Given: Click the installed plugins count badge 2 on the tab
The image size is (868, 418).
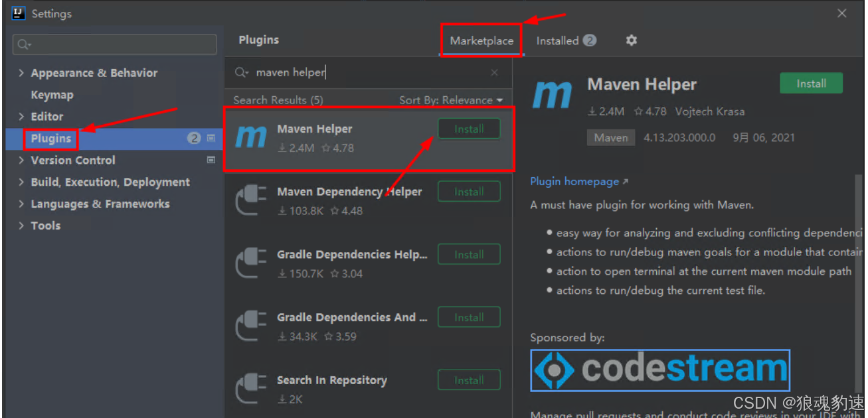Looking at the screenshot, I should (x=590, y=40).
